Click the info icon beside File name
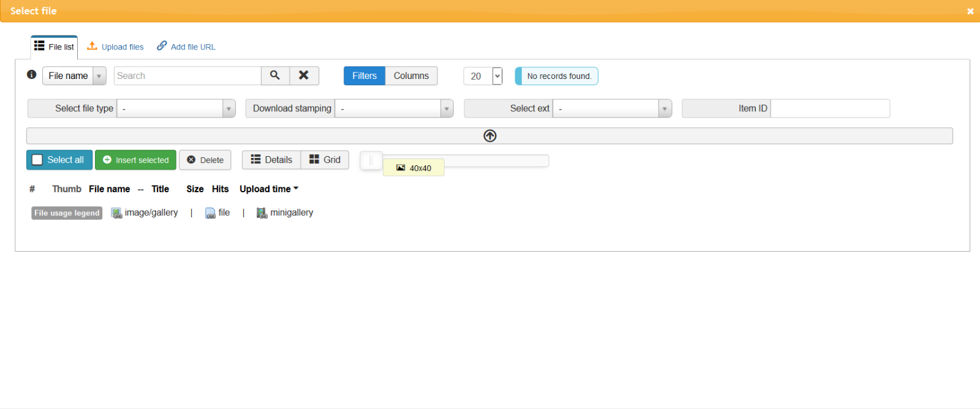This screenshot has height=409, width=980. [x=32, y=74]
